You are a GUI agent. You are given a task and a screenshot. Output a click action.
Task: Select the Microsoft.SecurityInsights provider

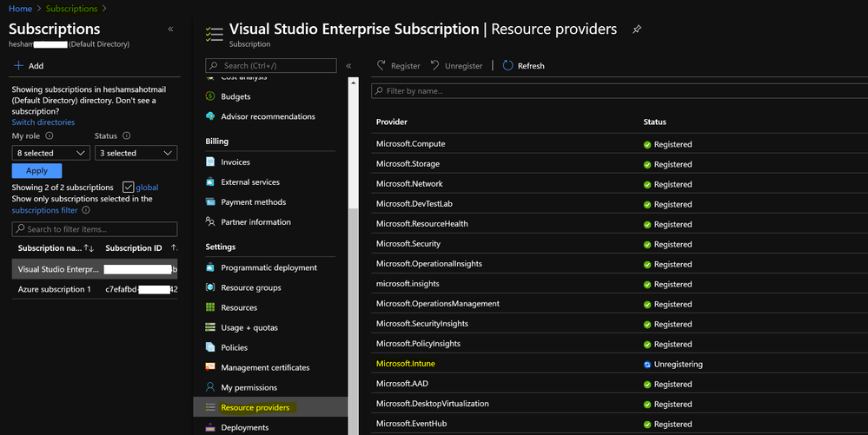click(x=620, y=324)
